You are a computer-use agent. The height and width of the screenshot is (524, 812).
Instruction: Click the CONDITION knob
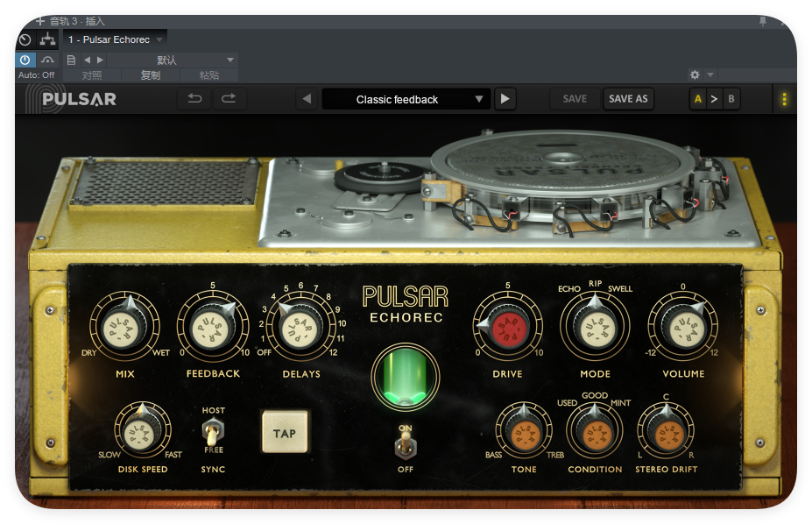pos(595,431)
